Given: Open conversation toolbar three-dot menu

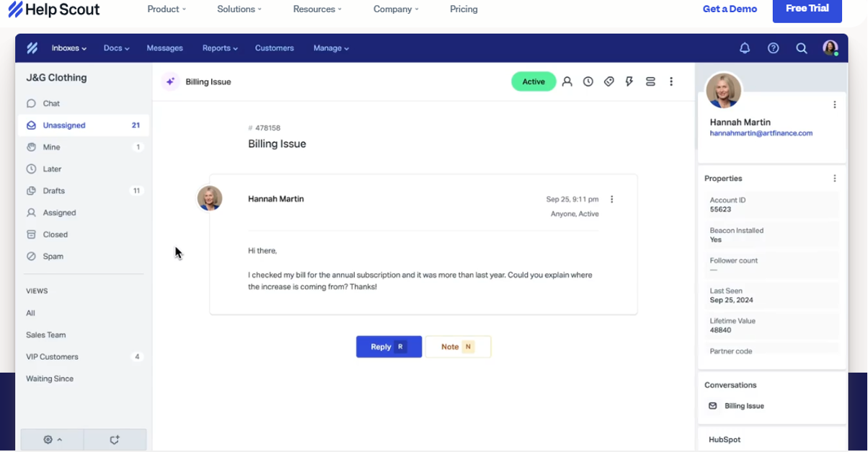Looking at the screenshot, I should (671, 81).
